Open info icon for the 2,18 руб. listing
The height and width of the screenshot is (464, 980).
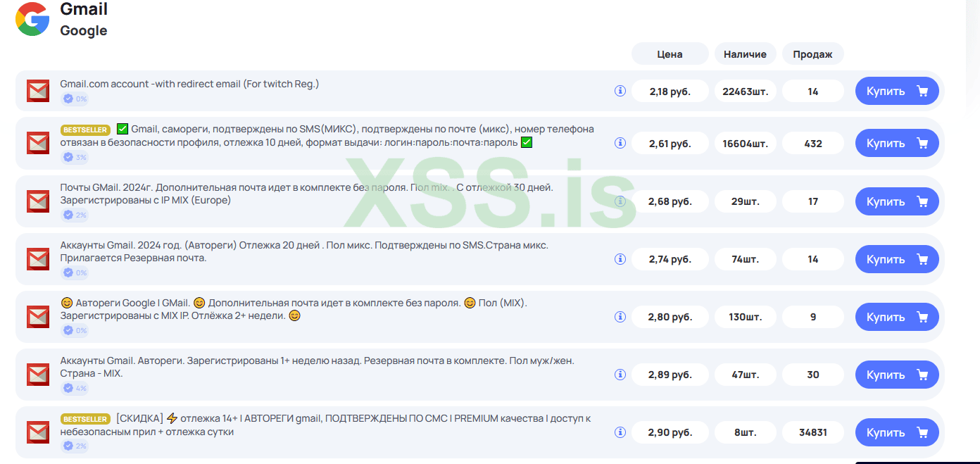[620, 91]
